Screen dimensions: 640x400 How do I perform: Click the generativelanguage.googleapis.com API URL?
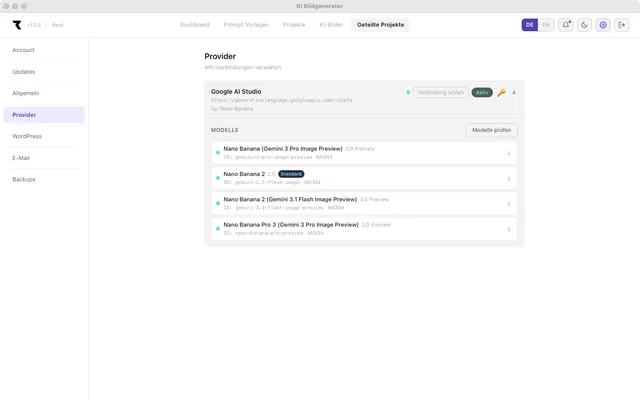282,100
